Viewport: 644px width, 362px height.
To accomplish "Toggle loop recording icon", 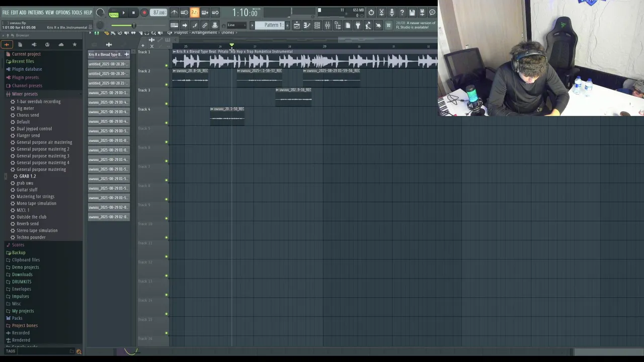I will coord(215,13).
